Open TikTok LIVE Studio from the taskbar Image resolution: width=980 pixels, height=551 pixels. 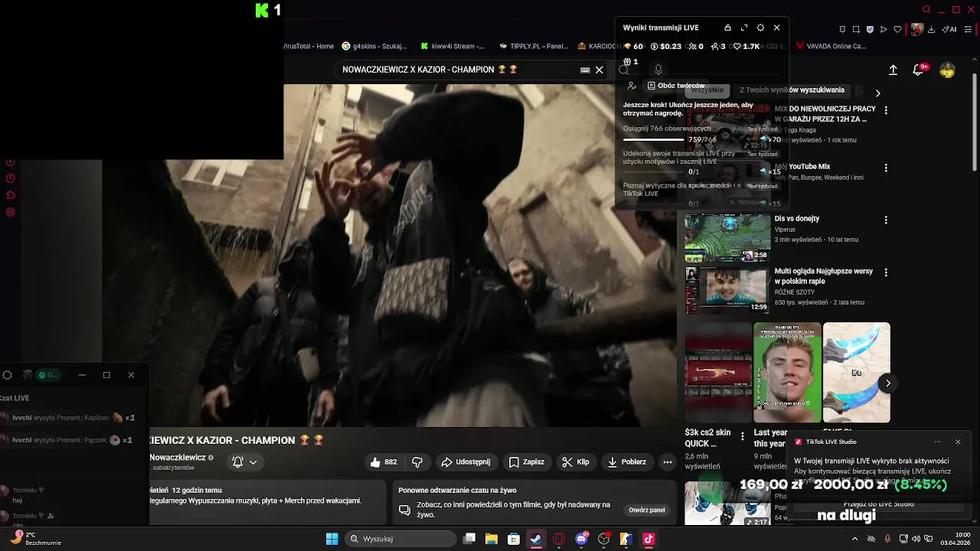tap(648, 539)
